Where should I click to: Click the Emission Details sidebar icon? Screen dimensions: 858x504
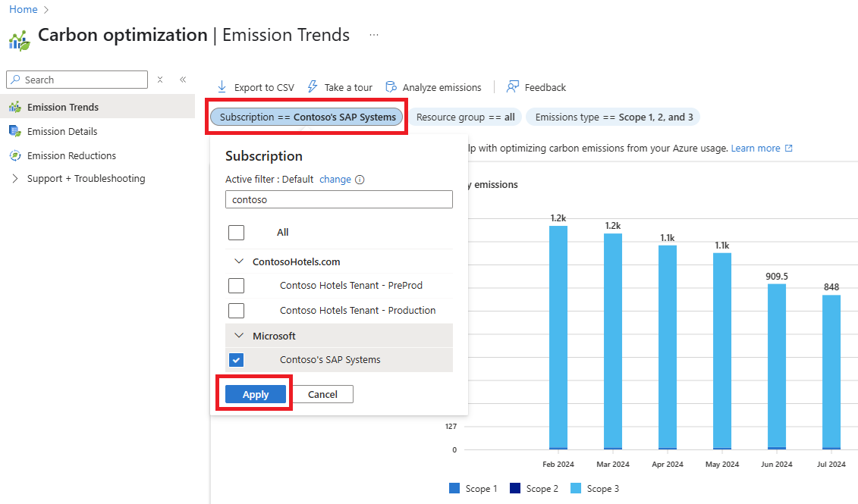14,131
